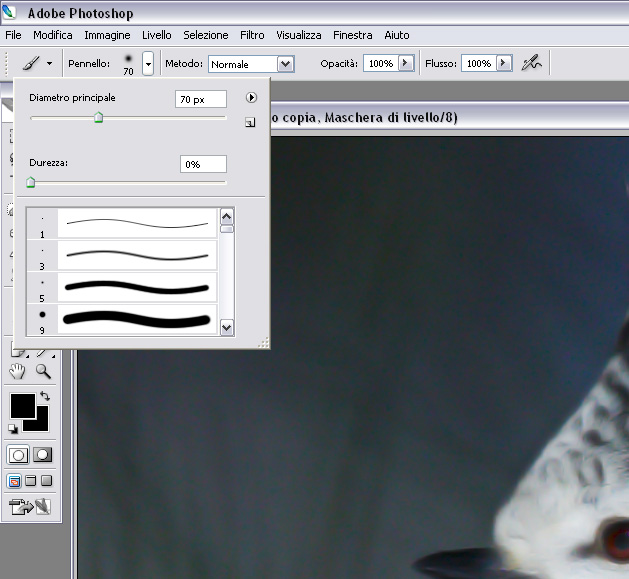Click the Durezza slider handle
The height and width of the screenshot is (579, 629).
[30, 182]
